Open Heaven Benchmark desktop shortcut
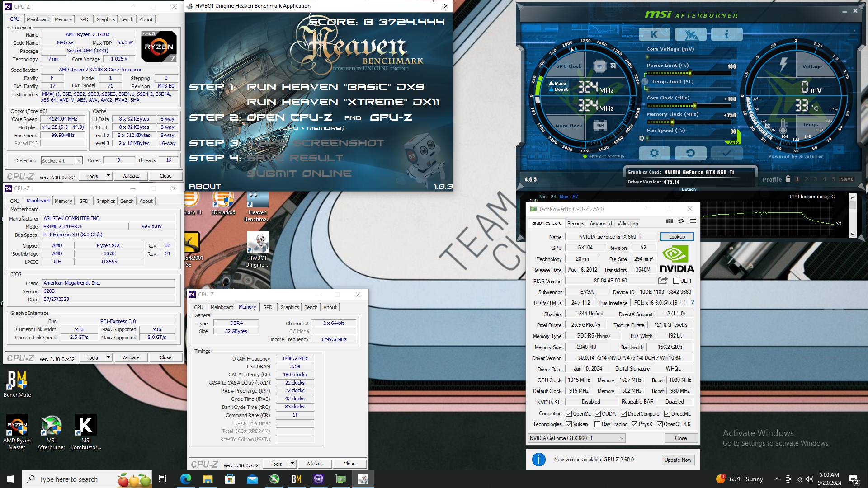Image resolution: width=868 pixels, height=488 pixels. pos(257,207)
